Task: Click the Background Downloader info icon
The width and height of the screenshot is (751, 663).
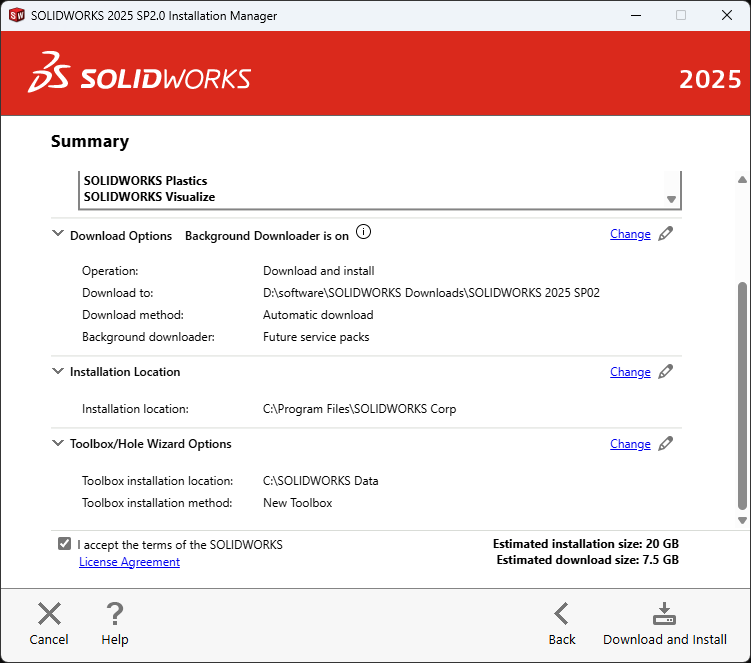Action: coord(363,233)
